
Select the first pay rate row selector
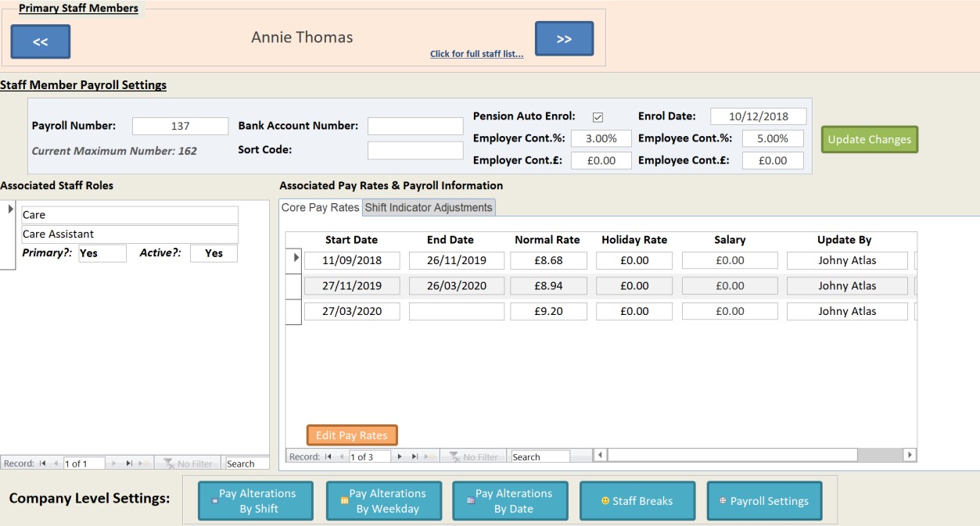point(294,258)
